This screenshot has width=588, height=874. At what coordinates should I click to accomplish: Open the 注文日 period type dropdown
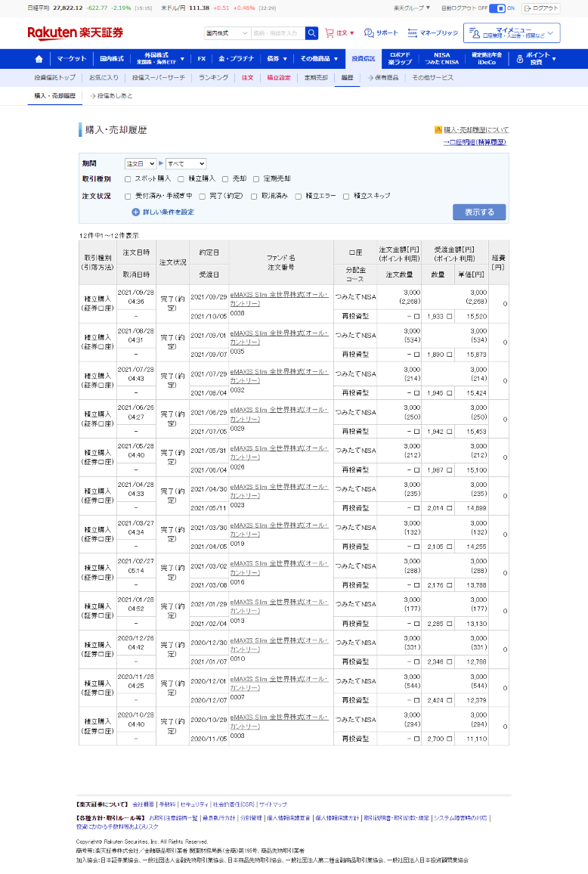(x=141, y=163)
